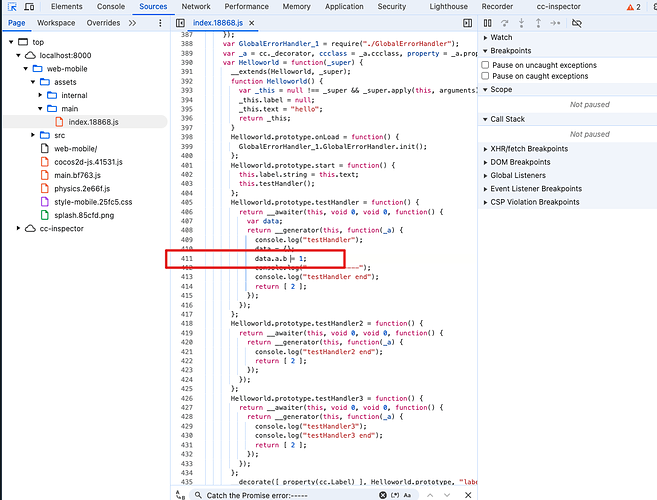Open the Memory panel
The image size is (657, 500).
(296, 7)
